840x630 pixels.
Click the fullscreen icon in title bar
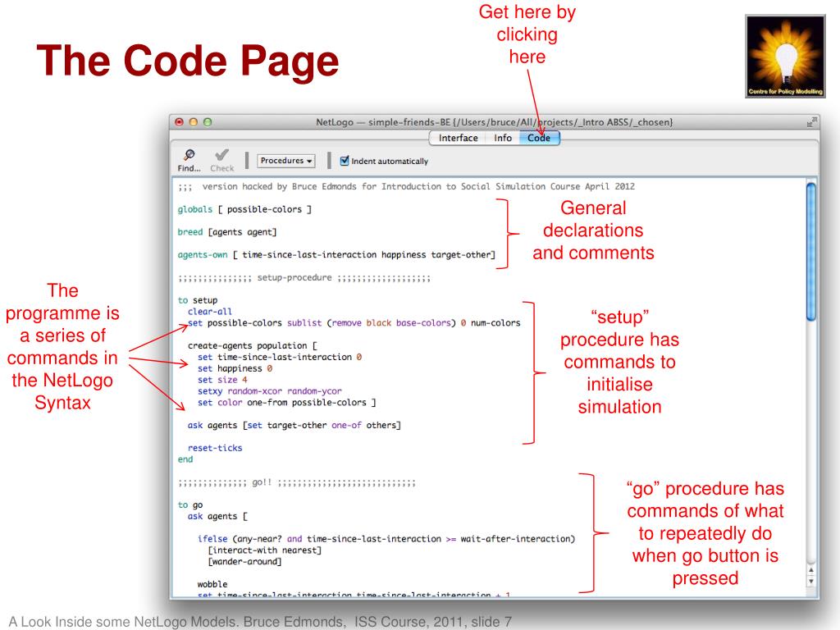point(812,122)
